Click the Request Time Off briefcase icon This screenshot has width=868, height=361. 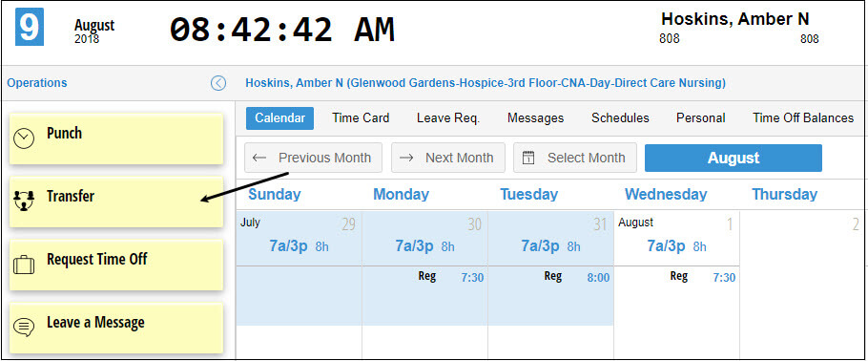pos(23,265)
